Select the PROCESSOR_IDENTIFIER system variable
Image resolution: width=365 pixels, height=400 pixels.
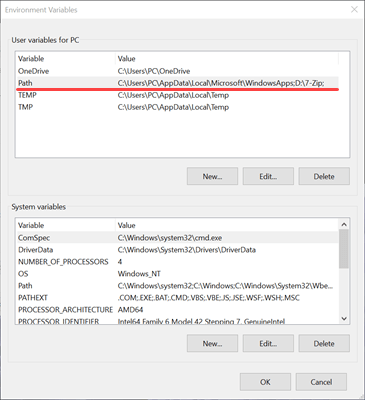(x=177, y=321)
